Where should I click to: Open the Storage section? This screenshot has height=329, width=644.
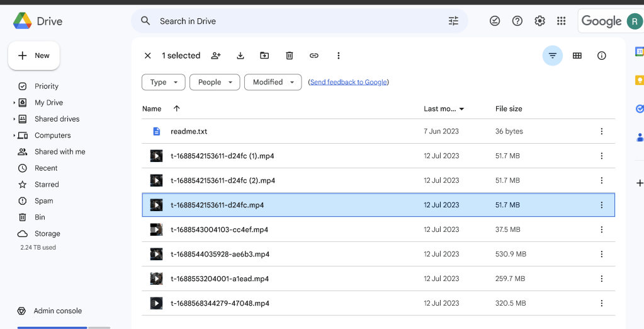pyautogui.click(x=47, y=234)
